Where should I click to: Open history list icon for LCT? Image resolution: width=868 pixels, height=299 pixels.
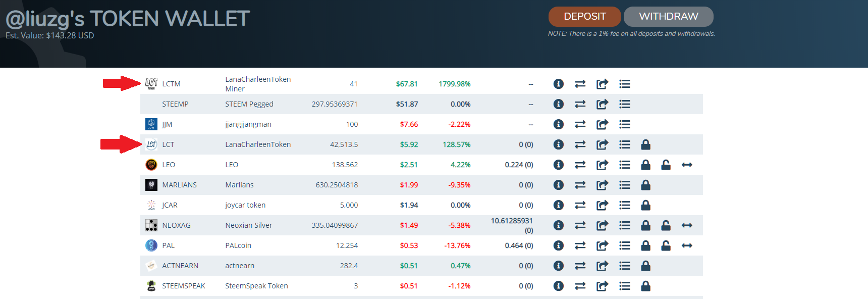pyautogui.click(x=625, y=144)
